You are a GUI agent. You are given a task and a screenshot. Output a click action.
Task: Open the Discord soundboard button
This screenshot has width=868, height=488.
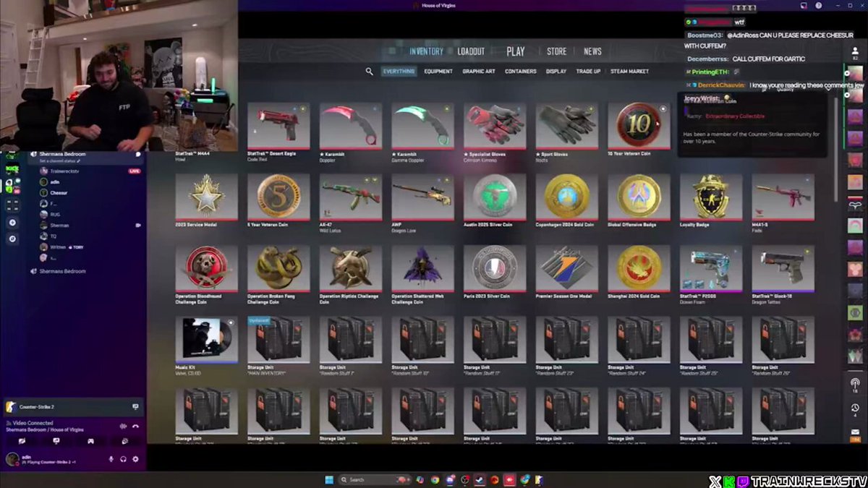pos(124,441)
